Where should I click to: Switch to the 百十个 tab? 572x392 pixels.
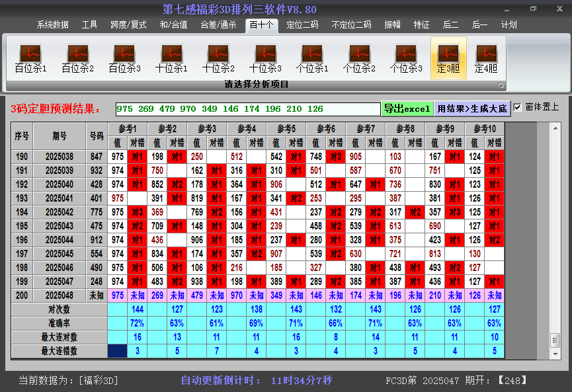[262, 25]
